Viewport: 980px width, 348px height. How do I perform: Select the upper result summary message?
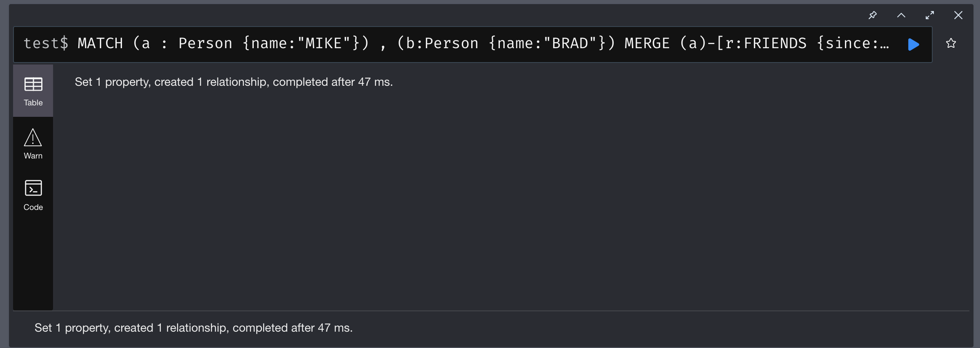pyautogui.click(x=234, y=82)
